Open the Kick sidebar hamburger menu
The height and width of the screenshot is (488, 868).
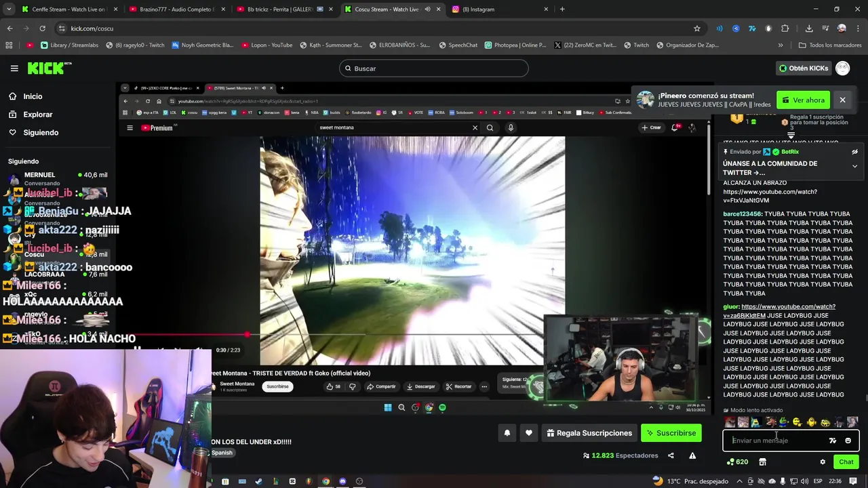pos(14,68)
